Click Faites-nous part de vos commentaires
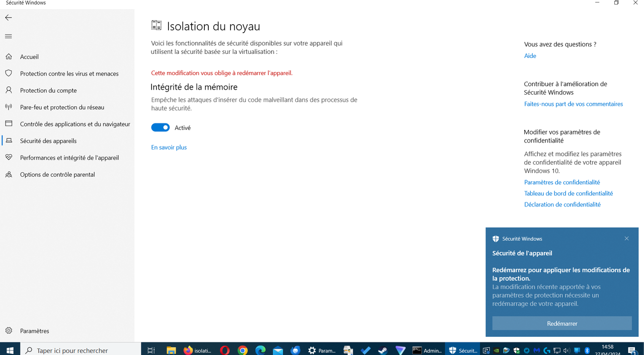The image size is (644, 355). [574, 104]
